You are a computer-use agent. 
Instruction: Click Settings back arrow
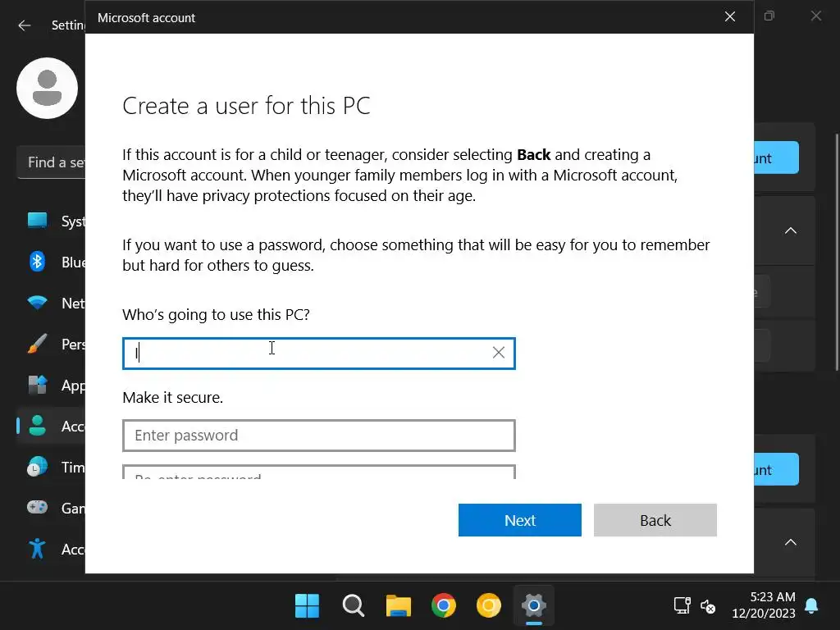click(24, 25)
